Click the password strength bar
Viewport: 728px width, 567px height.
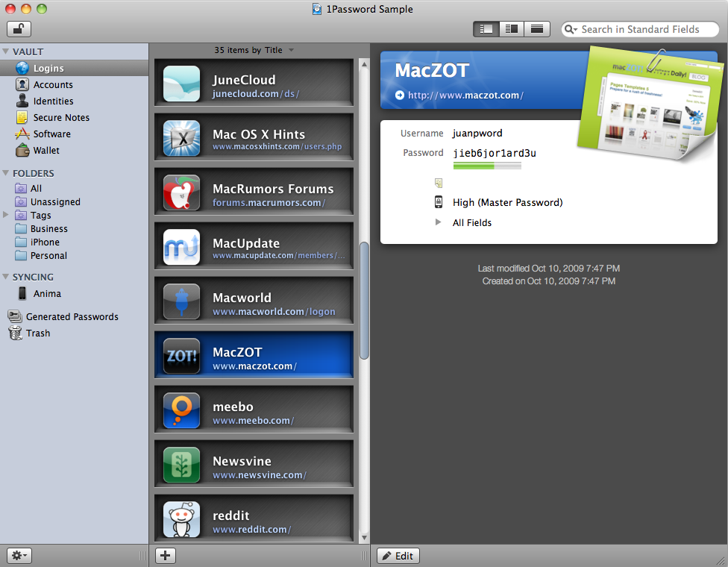tap(487, 166)
